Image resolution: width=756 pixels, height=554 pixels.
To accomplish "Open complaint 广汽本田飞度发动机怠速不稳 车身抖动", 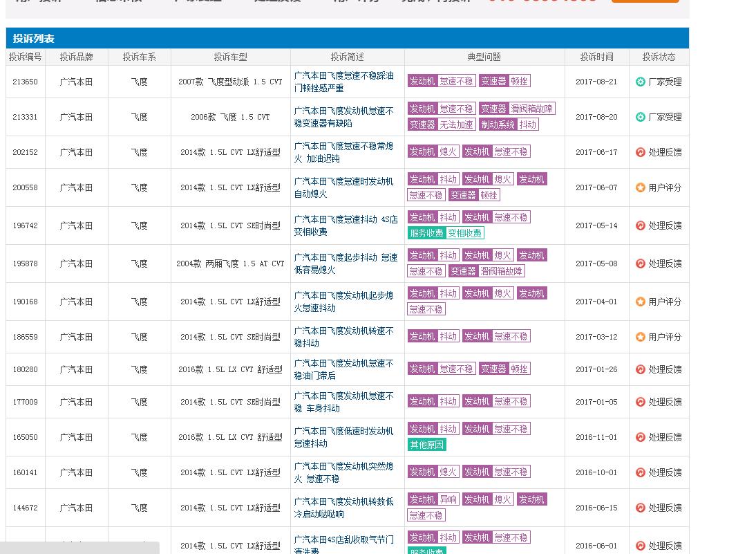I will click(344, 402).
